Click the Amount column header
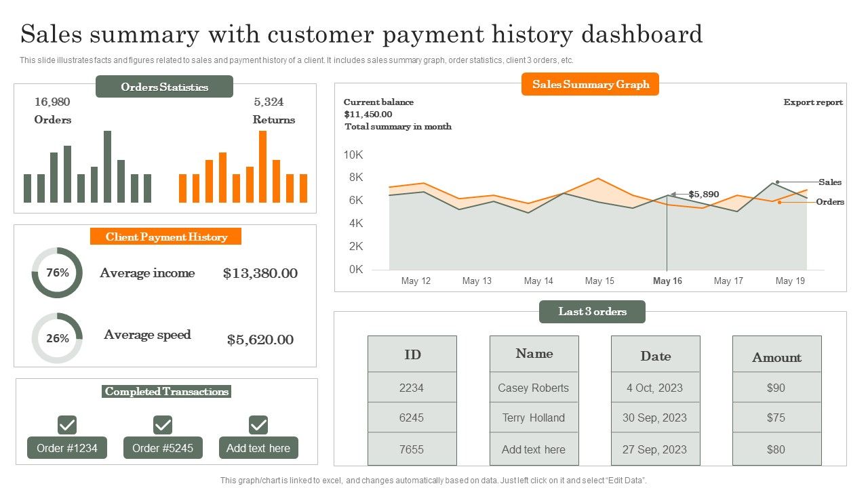 777,354
